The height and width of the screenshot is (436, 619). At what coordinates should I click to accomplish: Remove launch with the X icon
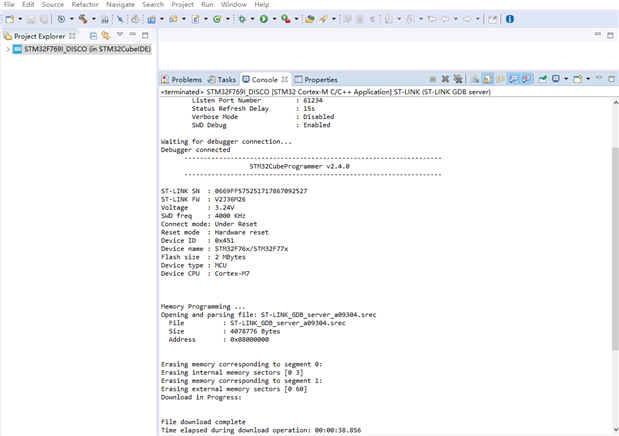445,79
